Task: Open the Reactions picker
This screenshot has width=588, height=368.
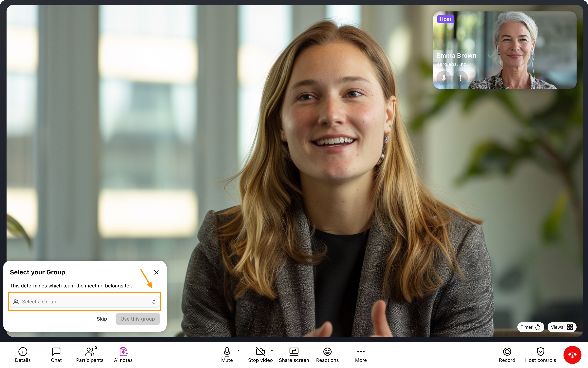Action: point(327,355)
